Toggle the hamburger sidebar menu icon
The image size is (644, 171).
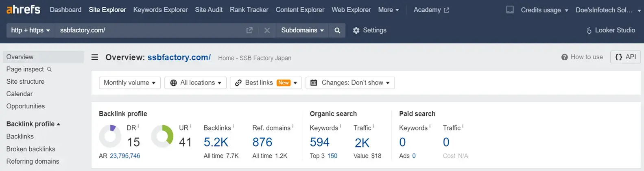click(x=95, y=57)
